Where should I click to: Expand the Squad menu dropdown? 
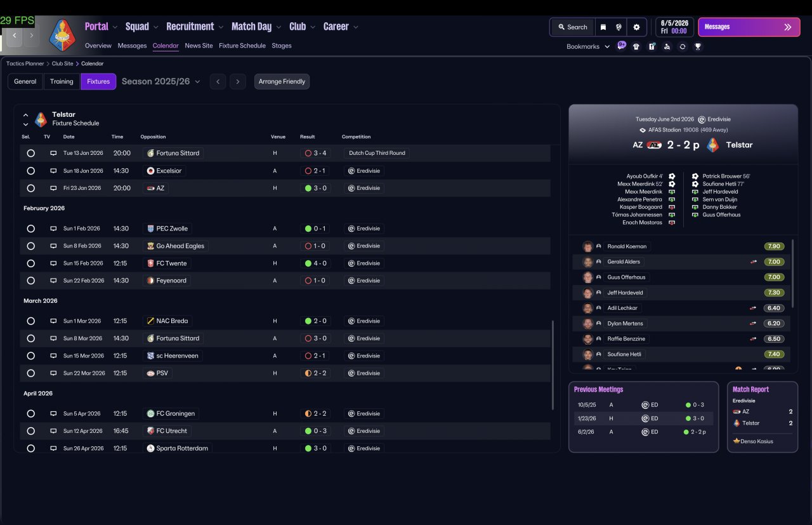point(155,27)
